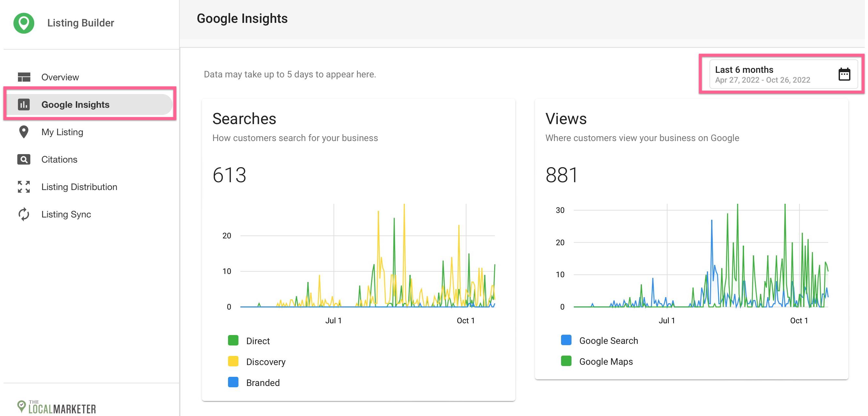The width and height of the screenshot is (868, 416).
Task: Toggle the Discovery series yellow legend swatch
Action: click(x=233, y=361)
